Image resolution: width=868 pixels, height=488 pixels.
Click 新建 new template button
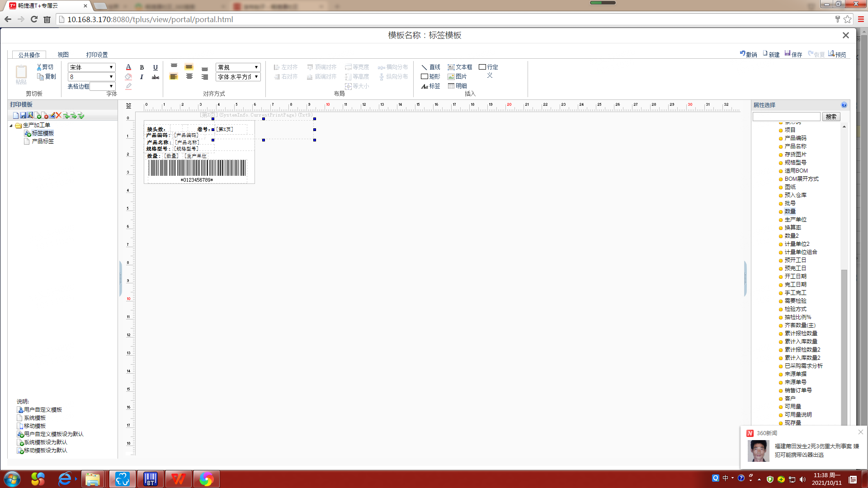(771, 54)
